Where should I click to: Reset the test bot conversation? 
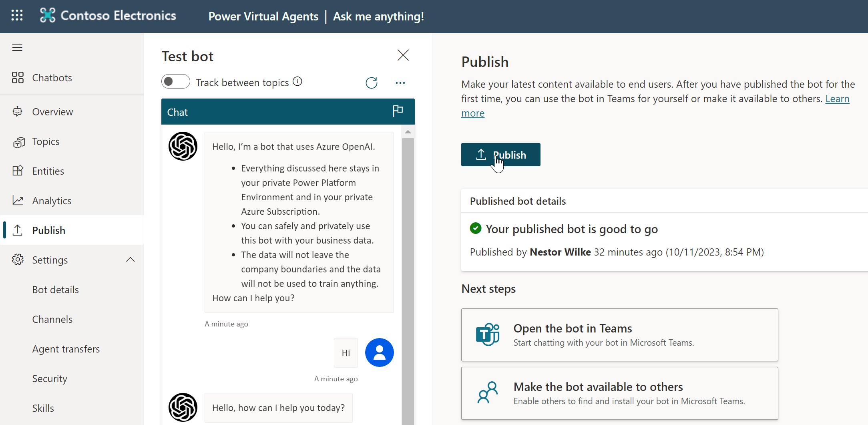tap(372, 83)
